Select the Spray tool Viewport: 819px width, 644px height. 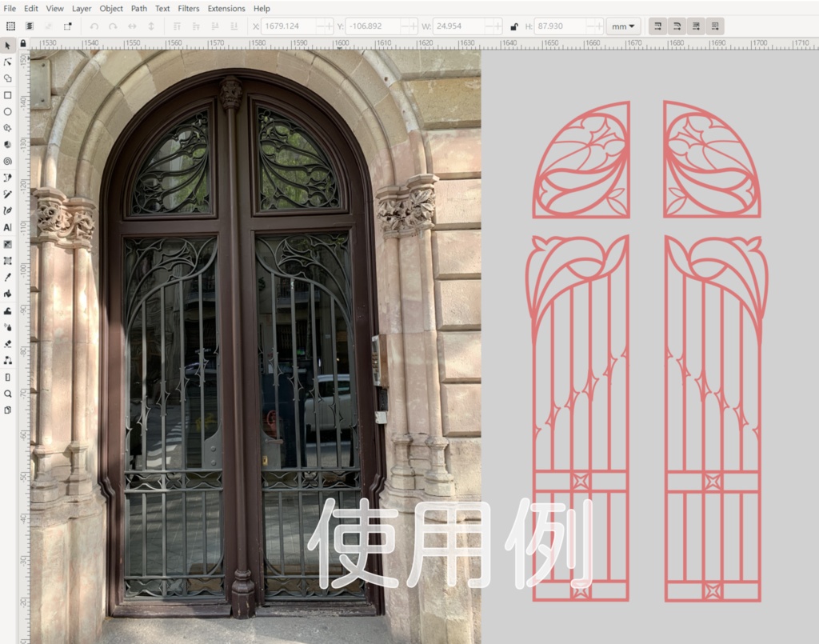[7, 327]
